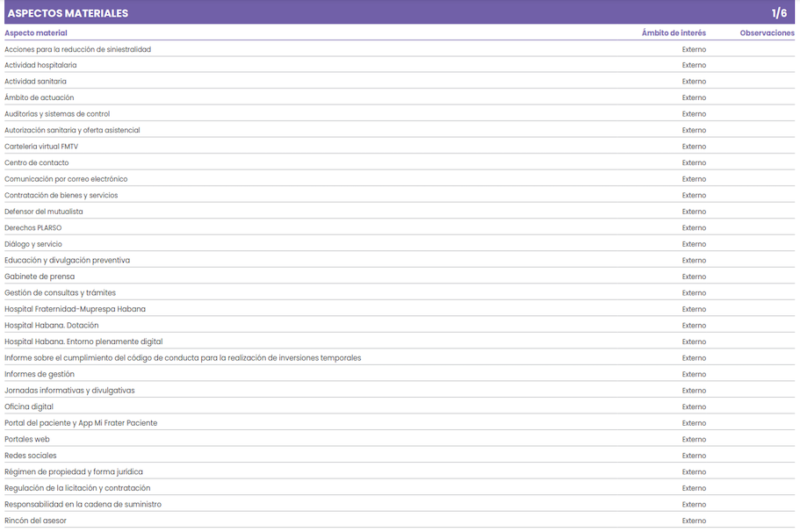Select the 'Rincón del asesor' row
This screenshot has width=800, height=532.
point(400,521)
